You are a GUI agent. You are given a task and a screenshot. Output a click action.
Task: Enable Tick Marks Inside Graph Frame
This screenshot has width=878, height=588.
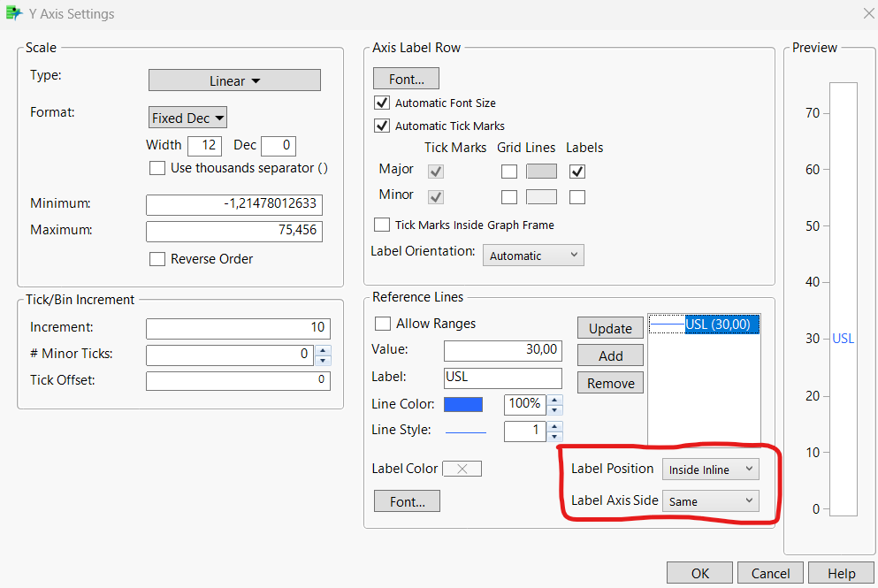382,225
